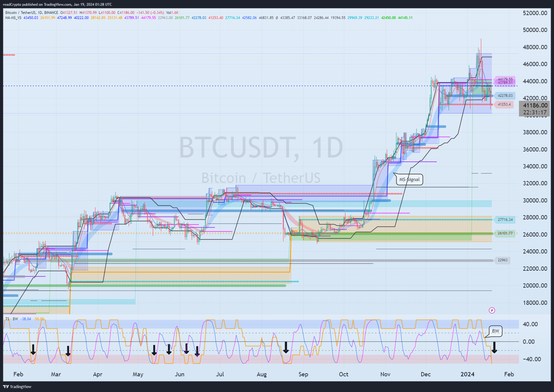
Task: Click the bar countdown 22:31:17
Action: tap(535, 113)
